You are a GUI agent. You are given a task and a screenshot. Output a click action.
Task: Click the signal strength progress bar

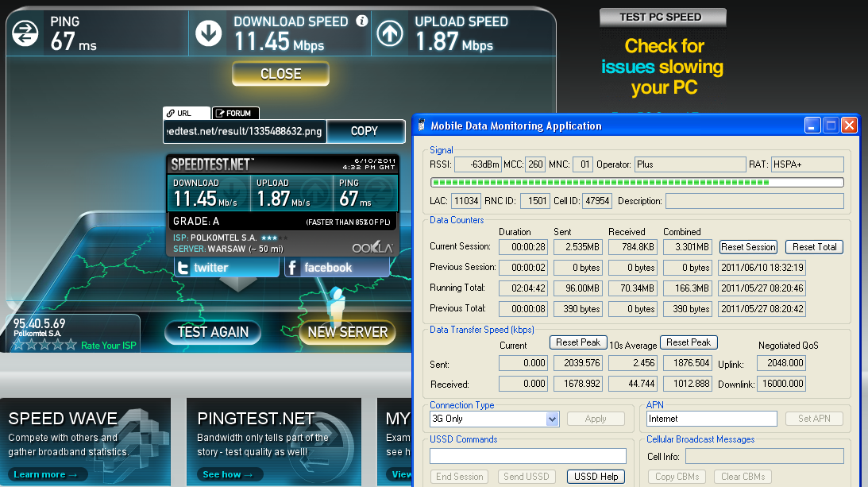click(637, 182)
